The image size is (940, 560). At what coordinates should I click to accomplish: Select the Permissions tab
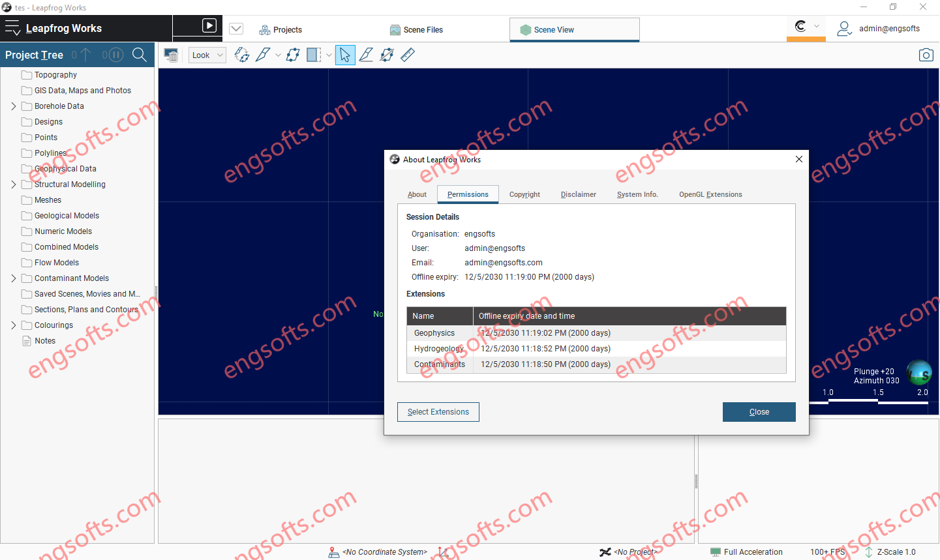click(x=468, y=194)
